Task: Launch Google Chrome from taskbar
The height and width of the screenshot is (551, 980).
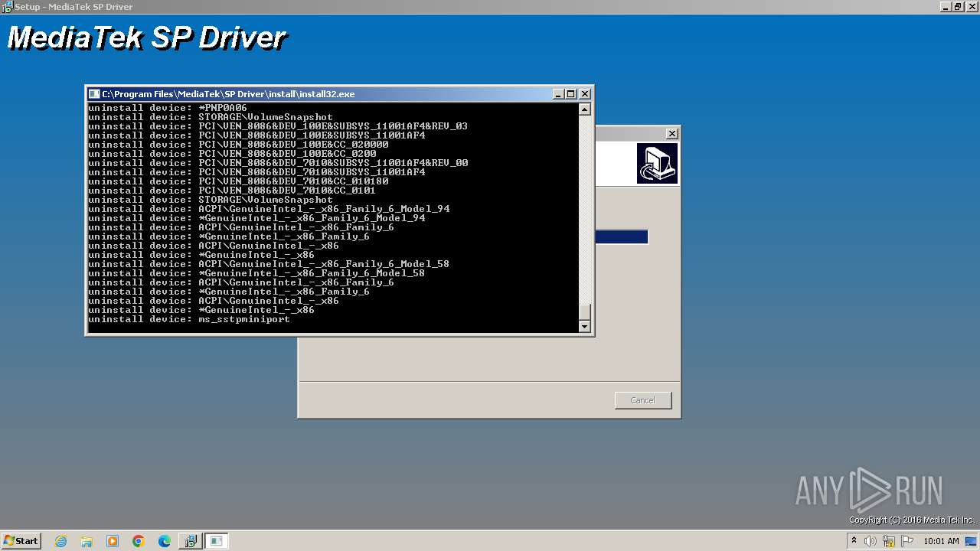Action: pos(139,541)
